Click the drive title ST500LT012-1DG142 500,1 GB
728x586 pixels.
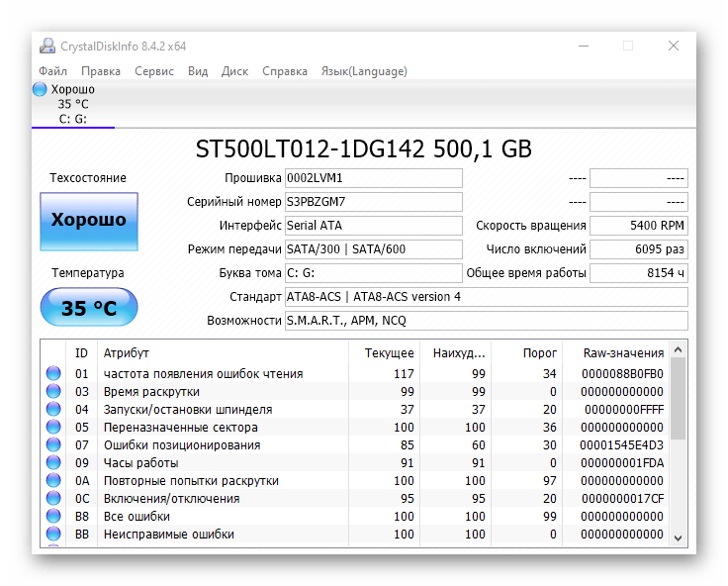coord(364,149)
